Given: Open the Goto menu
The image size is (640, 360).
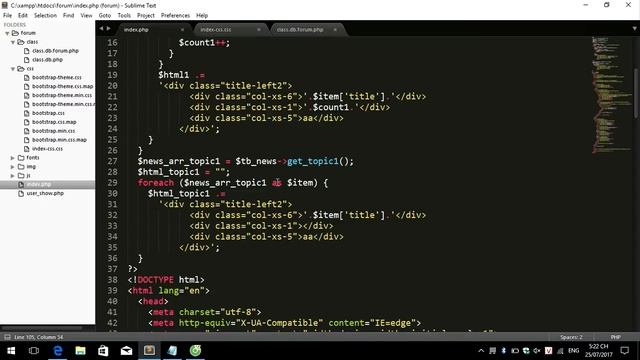Looking at the screenshot, I should (105, 16).
